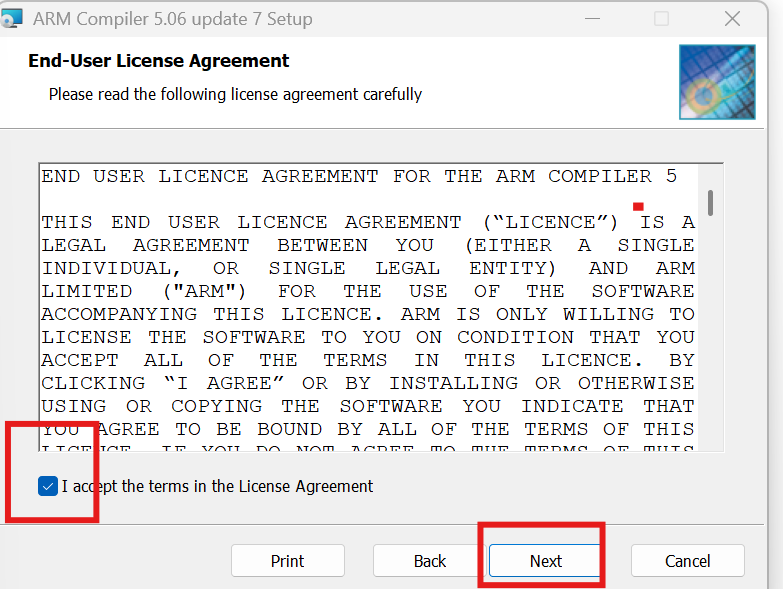The image size is (783, 589).
Task: Uncheck the accept license terms checkbox
Action: tap(48, 486)
